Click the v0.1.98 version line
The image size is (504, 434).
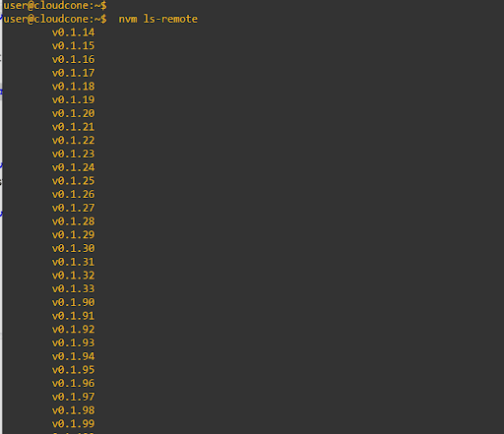pos(73,410)
